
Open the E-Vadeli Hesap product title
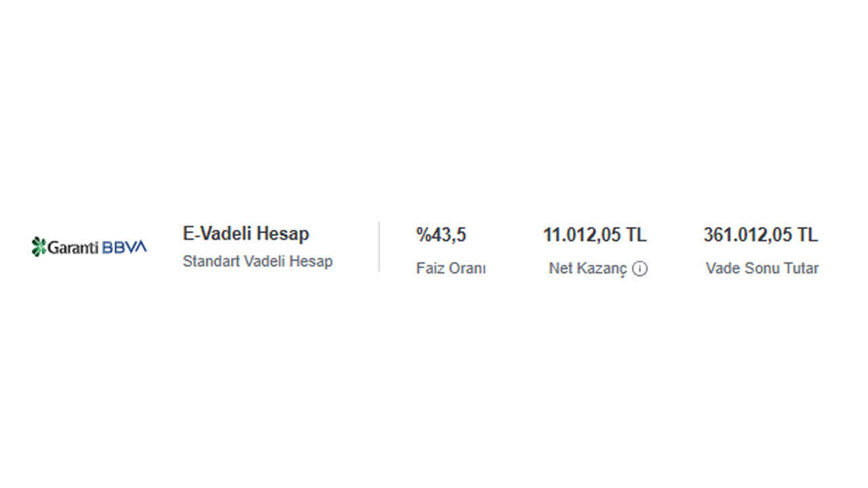[245, 234]
